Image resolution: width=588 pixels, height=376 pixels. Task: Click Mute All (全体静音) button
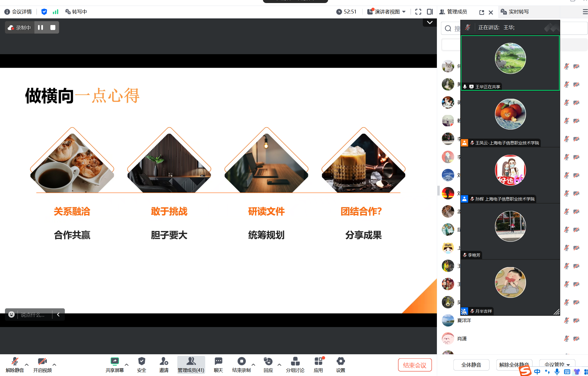[x=471, y=365]
